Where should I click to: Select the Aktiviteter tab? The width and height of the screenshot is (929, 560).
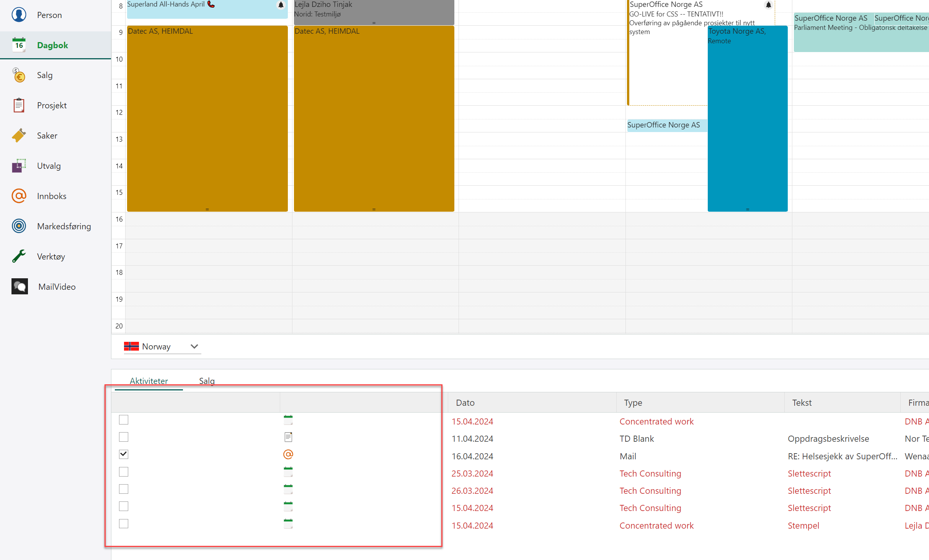pyautogui.click(x=149, y=381)
